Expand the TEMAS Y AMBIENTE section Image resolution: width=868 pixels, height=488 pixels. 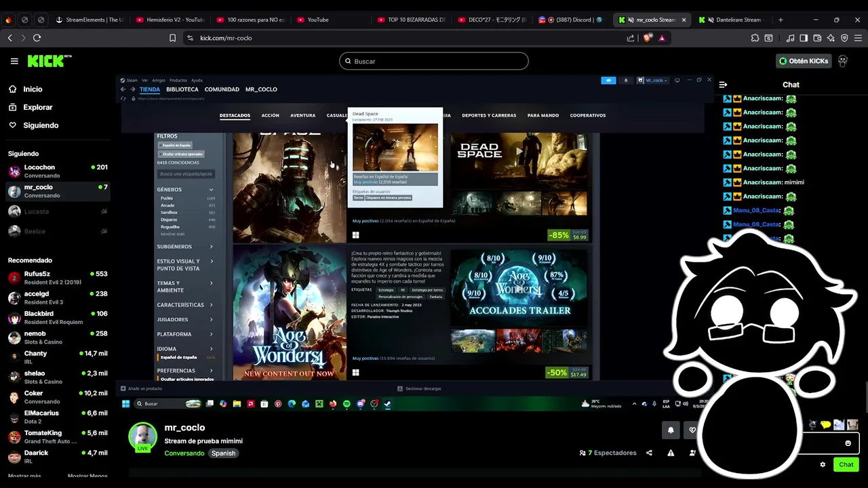pyautogui.click(x=185, y=287)
